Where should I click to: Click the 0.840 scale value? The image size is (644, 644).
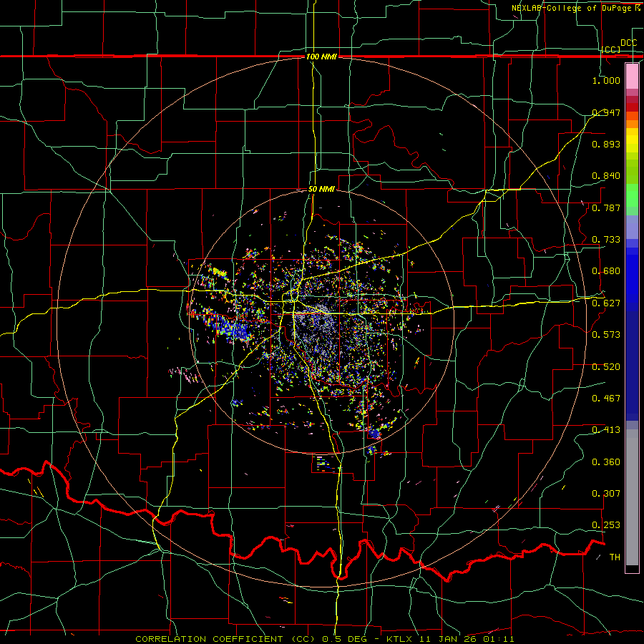pyautogui.click(x=606, y=176)
